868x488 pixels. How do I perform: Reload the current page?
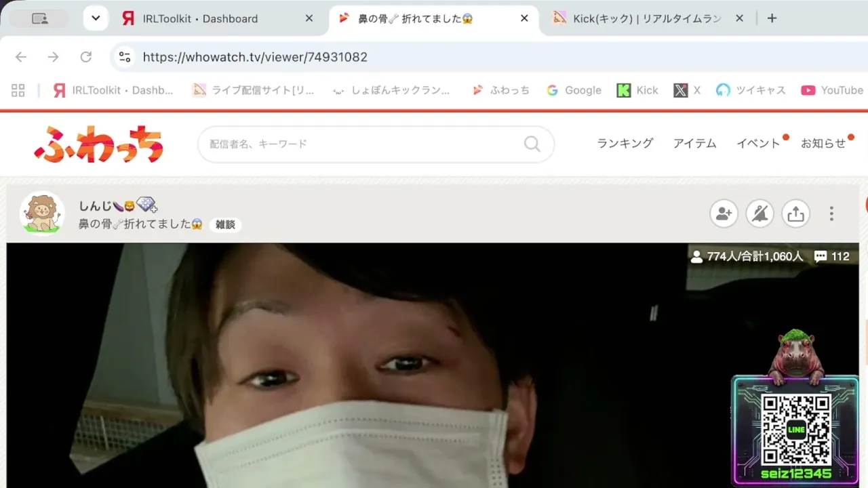click(x=85, y=57)
